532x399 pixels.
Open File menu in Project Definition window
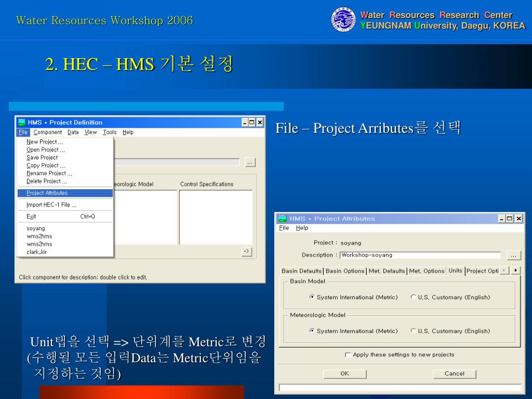click(23, 132)
